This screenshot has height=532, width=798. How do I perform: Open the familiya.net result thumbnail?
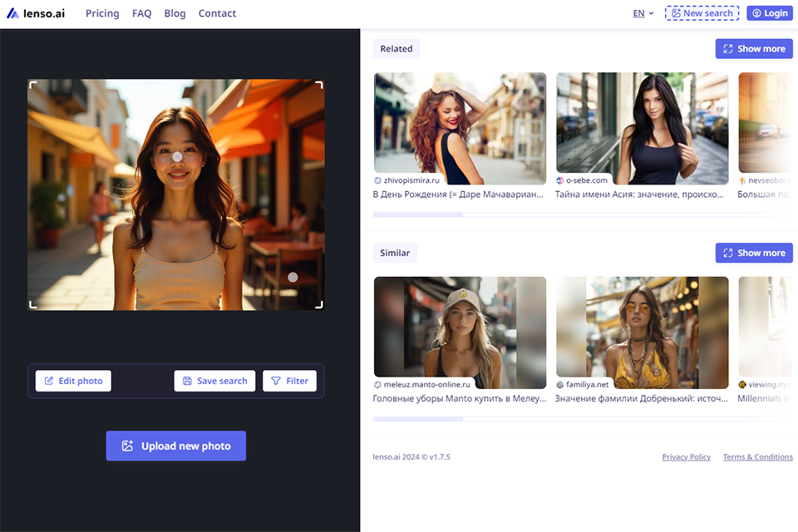(643, 332)
